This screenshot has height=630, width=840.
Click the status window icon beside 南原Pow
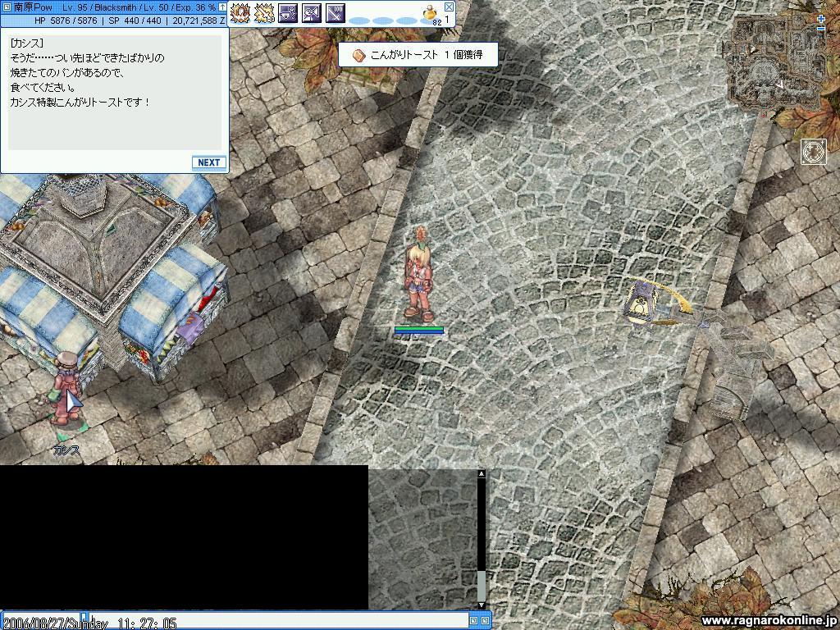click(7, 7)
